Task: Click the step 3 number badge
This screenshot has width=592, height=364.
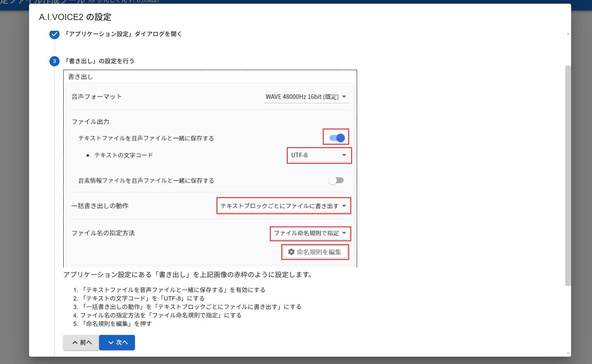Action: (54, 61)
